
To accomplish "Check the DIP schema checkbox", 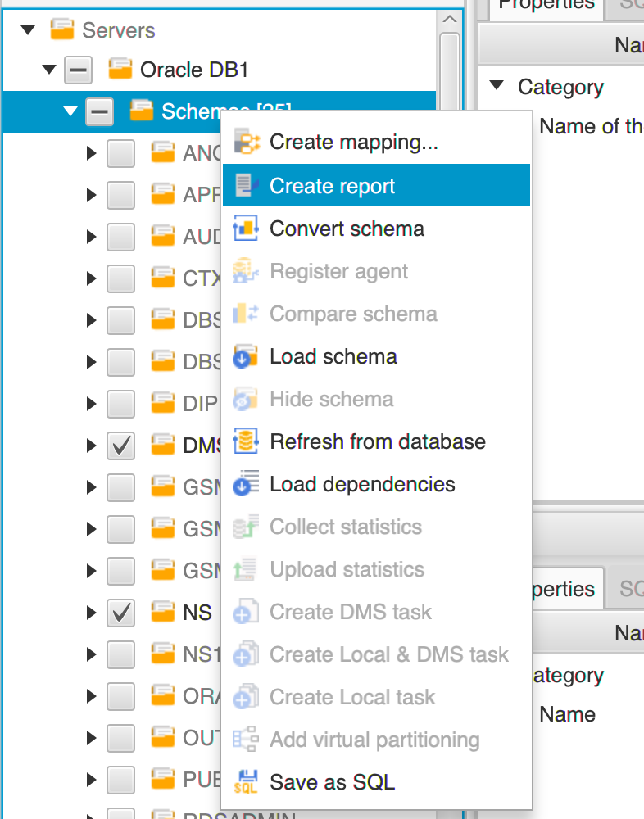I will [x=120, y=404].
